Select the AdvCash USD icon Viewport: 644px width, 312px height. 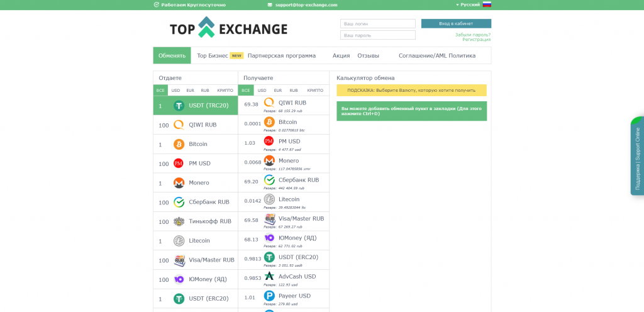coord(269,276)
